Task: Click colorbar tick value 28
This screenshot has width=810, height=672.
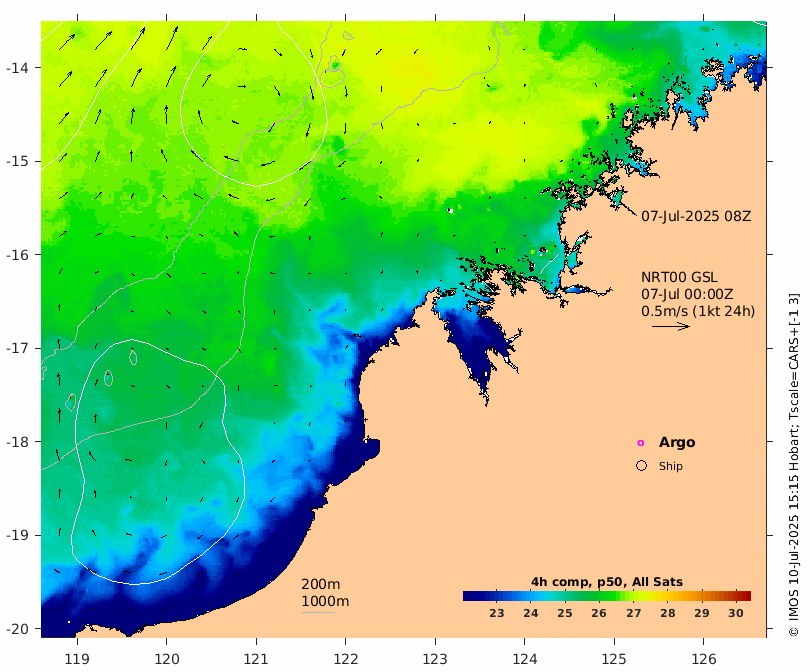Action: coord(667,613)
